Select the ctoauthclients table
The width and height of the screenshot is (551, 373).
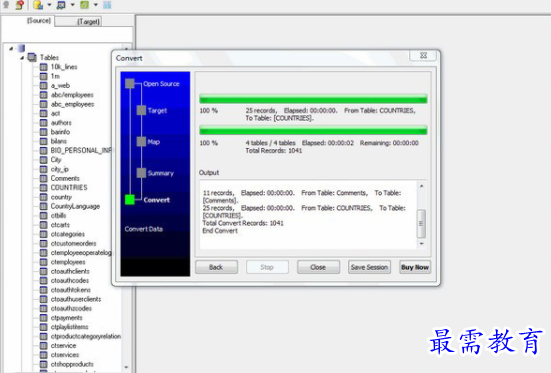pyautogui.click(x=70, y=271)
